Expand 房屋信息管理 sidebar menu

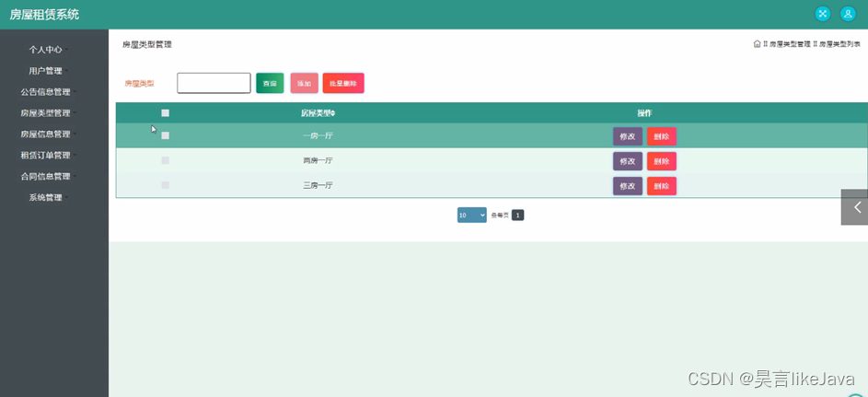pos(45,134)
